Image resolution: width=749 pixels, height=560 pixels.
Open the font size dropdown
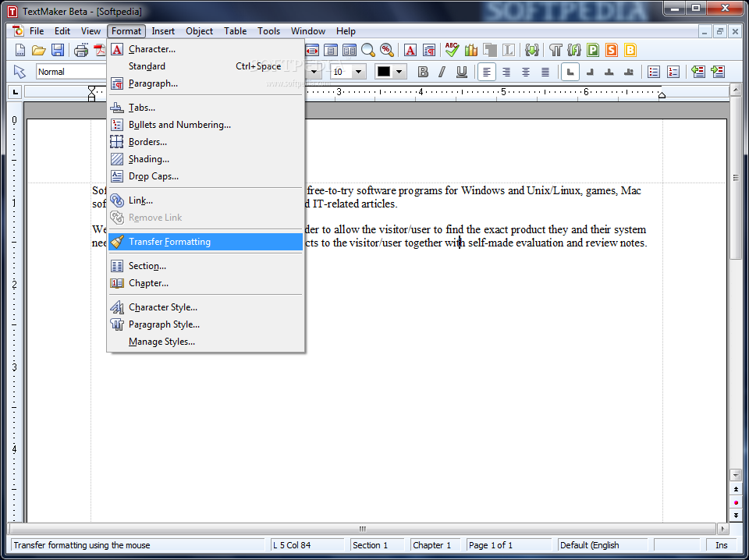tap(358, 72)
